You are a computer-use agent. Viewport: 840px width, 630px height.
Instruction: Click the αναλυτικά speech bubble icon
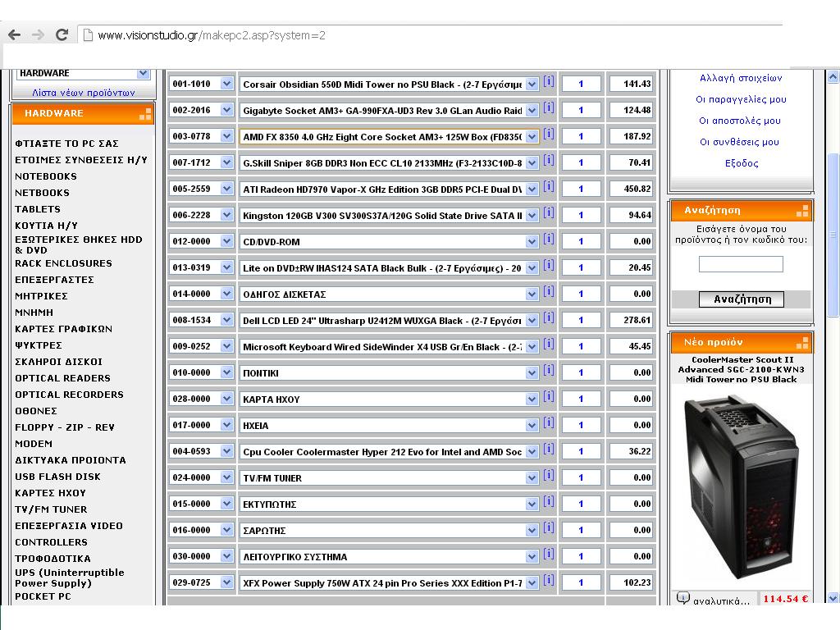(x=682, y=598)
